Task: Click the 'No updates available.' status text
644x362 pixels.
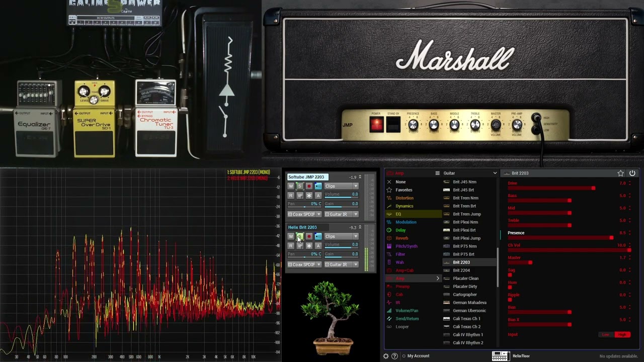Action: tap(618, 356)
